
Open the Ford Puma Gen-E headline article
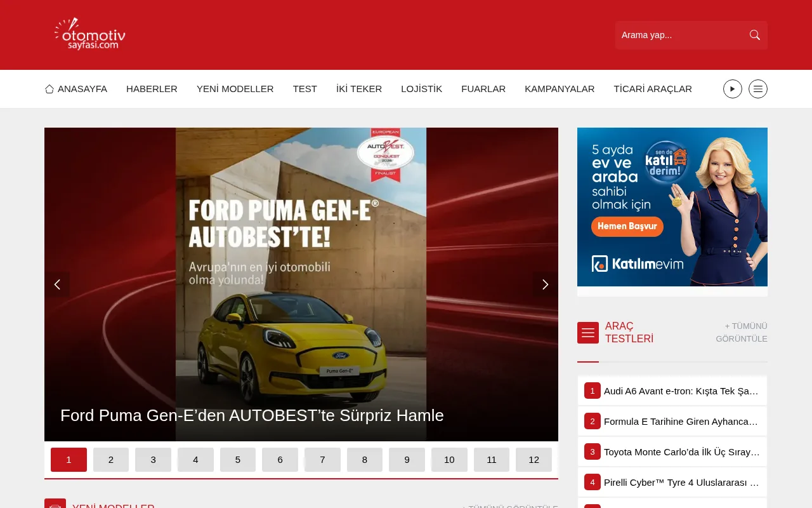tap(252, 415)
